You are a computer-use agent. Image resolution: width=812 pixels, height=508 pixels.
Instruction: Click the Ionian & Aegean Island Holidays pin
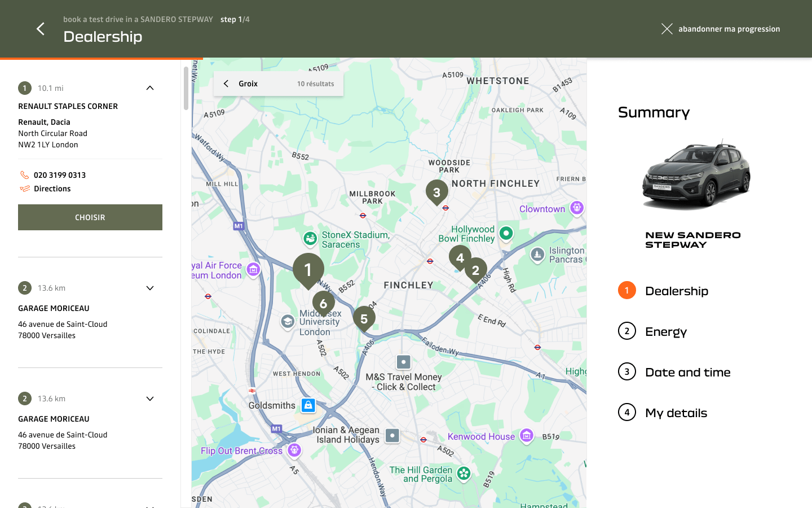click(x=392, y=435)
